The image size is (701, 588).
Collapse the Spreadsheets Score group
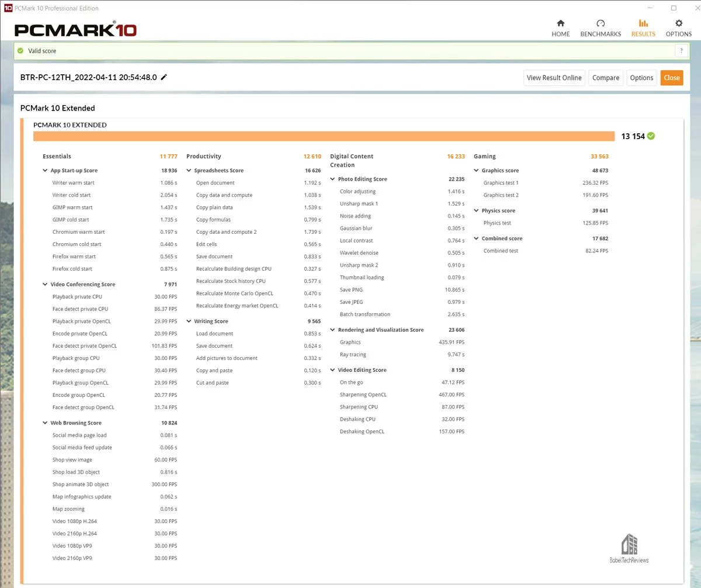coord(189,171)
